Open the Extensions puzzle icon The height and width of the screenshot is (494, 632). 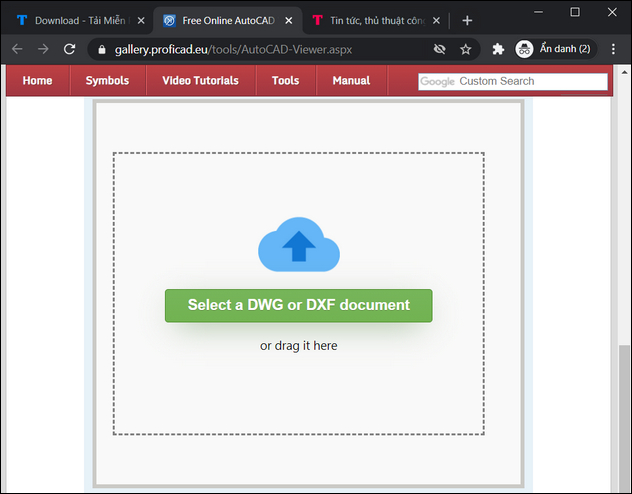point(498,49)
